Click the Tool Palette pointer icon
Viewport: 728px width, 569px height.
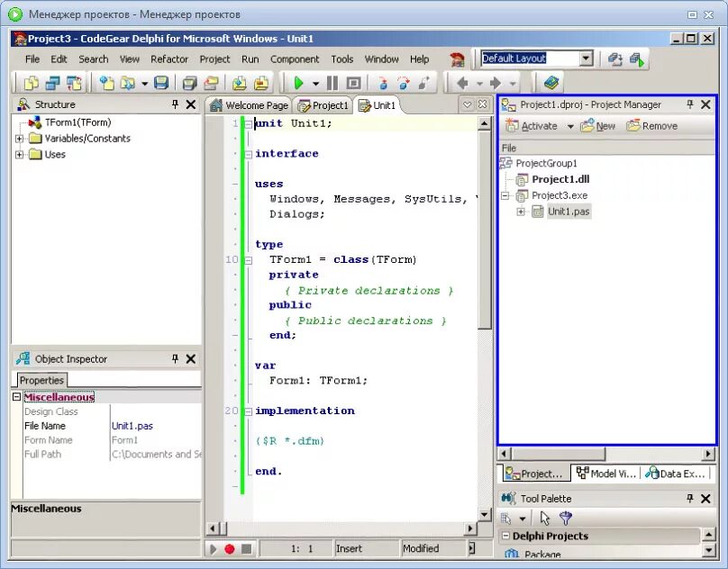(x=545, y=518)
